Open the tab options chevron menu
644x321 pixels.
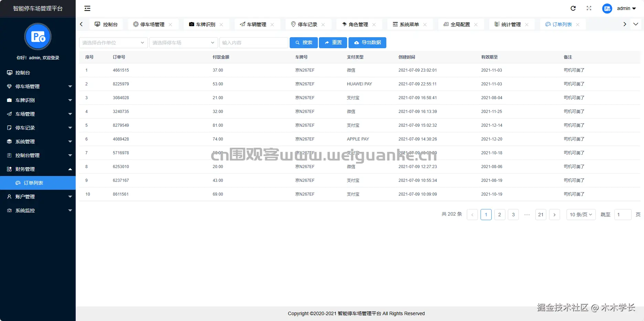tap(636, 24)
